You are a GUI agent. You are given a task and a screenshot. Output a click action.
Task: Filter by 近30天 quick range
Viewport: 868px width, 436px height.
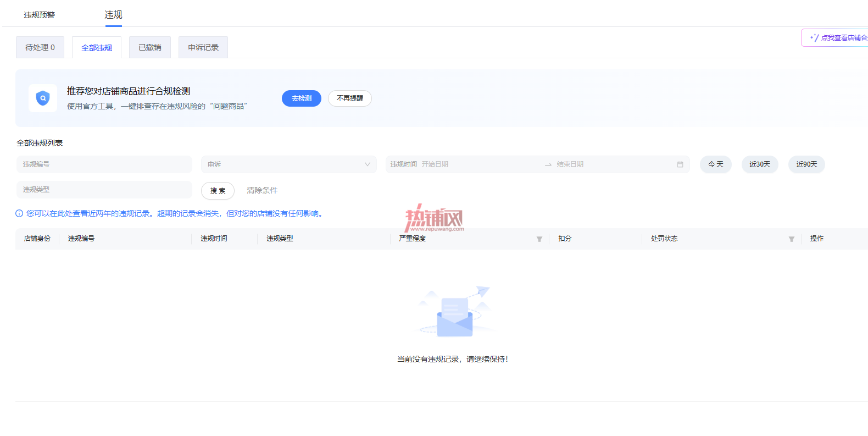(760, 164)
